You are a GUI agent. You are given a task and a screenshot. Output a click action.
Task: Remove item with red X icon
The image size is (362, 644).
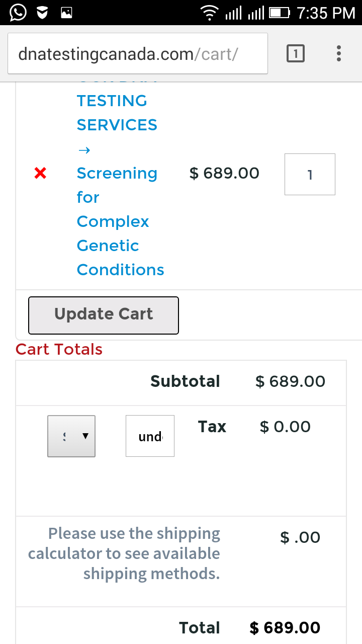[40, 174]
